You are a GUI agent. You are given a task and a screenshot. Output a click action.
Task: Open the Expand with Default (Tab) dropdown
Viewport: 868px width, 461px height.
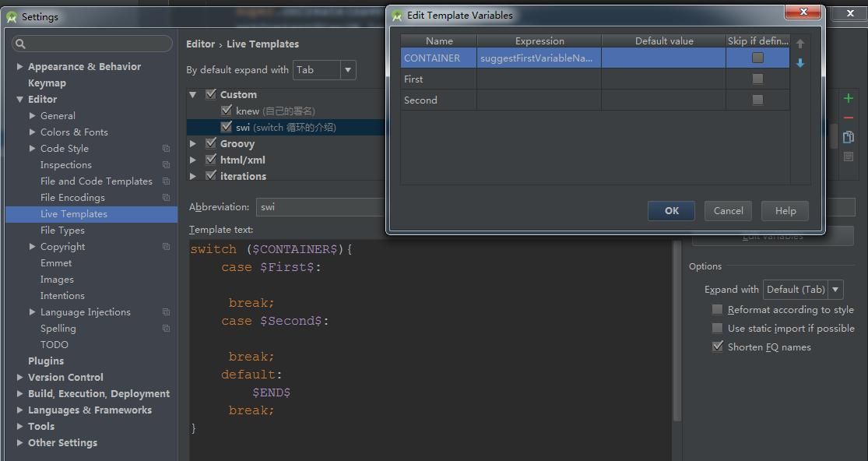pyautogui.click(x=835, y=289)
